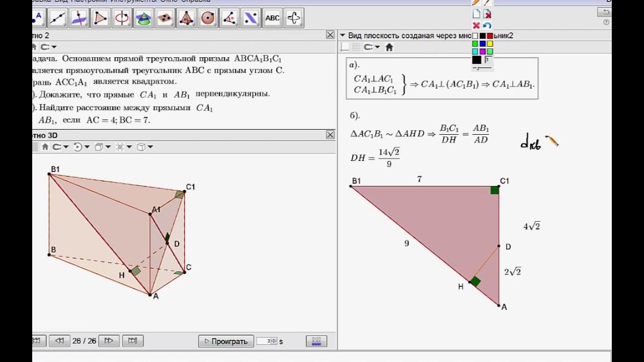
Task: Pick the white color swatch
Action: (475, 36)
